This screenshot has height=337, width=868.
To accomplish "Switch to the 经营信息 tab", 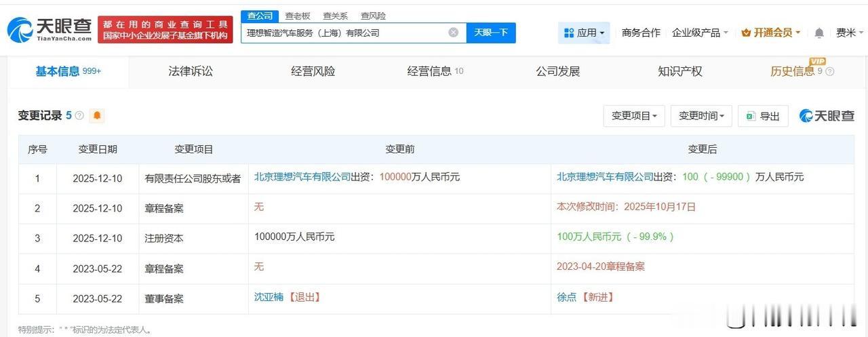I will pos(435,71).
